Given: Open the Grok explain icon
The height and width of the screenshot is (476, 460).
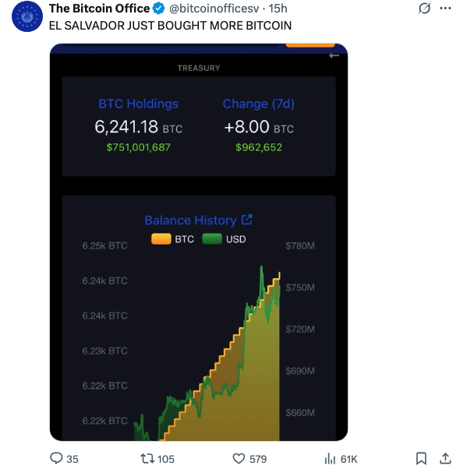Looking at the screenshot, I should coord(424,9).
